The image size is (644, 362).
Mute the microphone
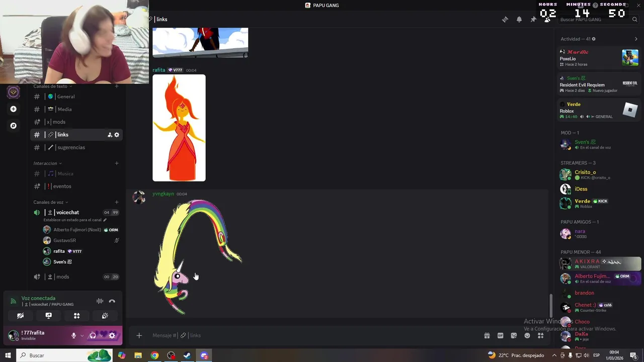click(73, 335)
